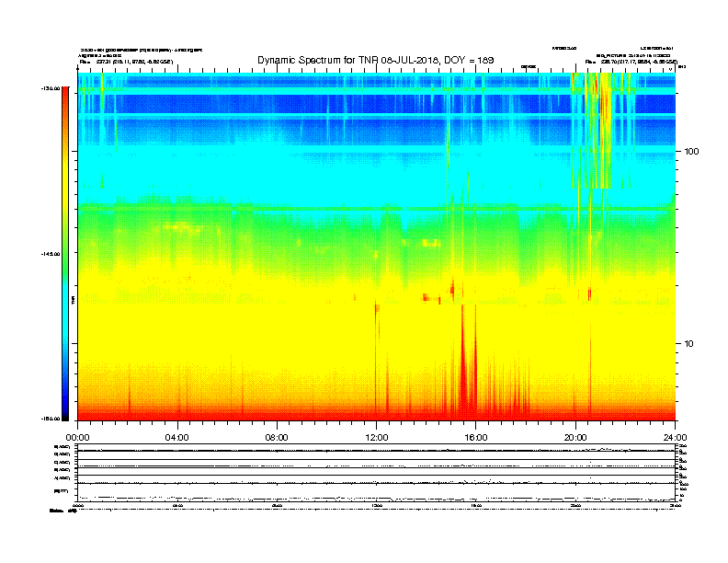The height and width of the screenshot is (563, 728).
Task: Select the 16:00 time axis label
Action: coord(476,438)
